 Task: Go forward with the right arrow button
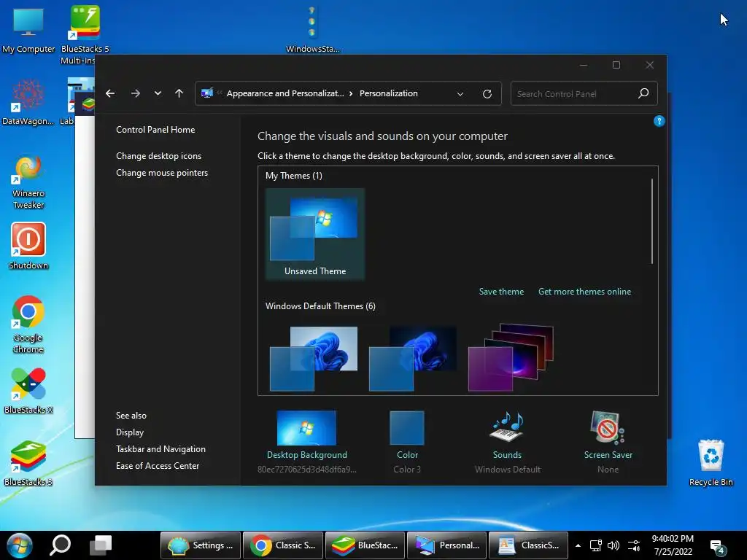(x=135, y=93)
